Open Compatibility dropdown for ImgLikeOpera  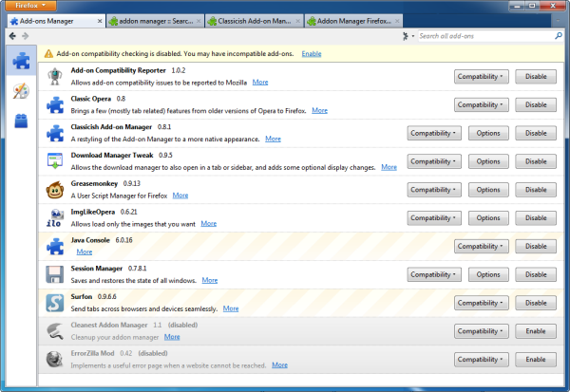[x=434, y=218]
